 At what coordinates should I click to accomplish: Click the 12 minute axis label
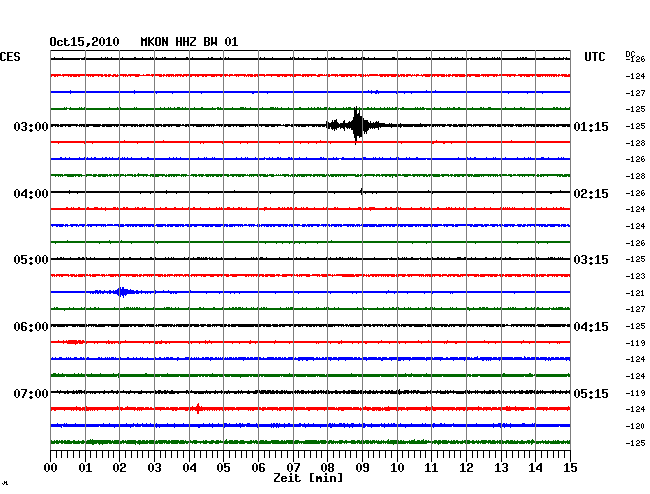[466, 468]
